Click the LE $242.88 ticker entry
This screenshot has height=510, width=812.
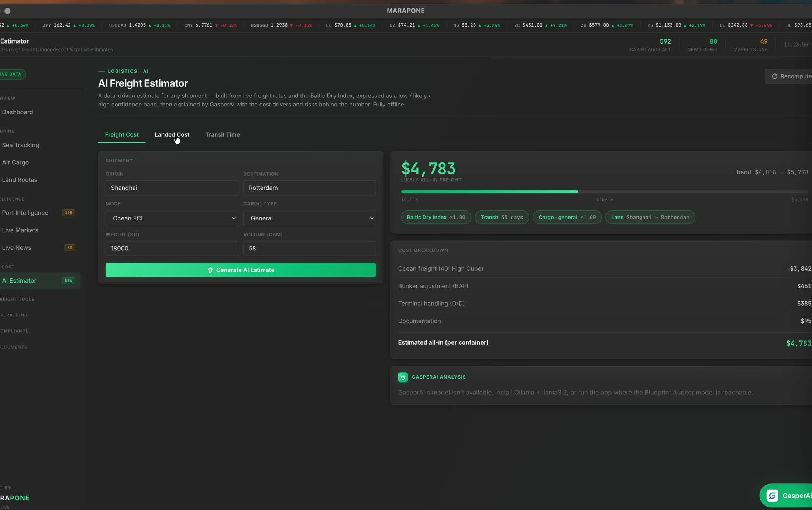pyautogui.click(x=746, y=25)
